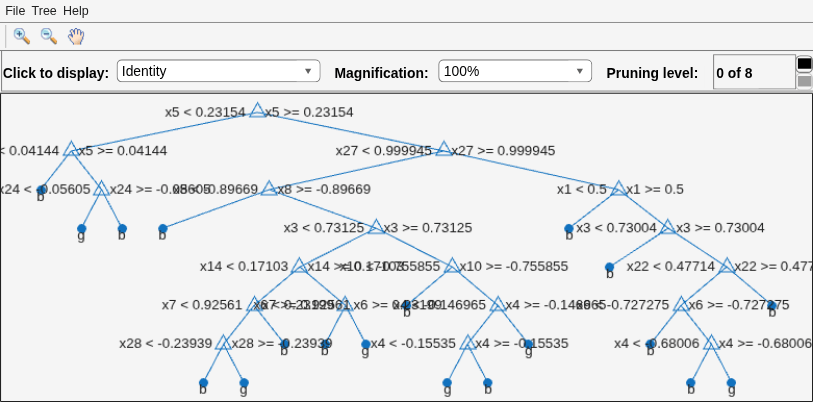Open the Help menu
The image size is (813, 402).
click(76, 10)
